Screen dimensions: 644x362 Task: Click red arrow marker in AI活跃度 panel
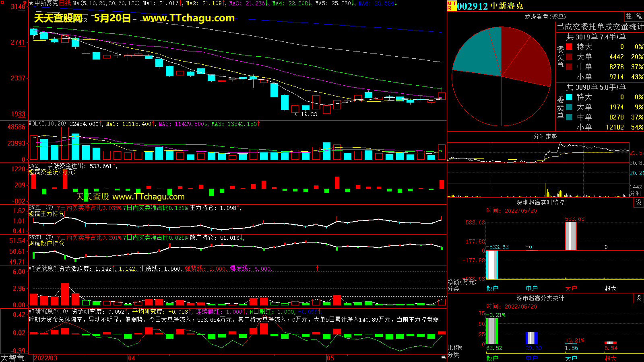point(317,268)
